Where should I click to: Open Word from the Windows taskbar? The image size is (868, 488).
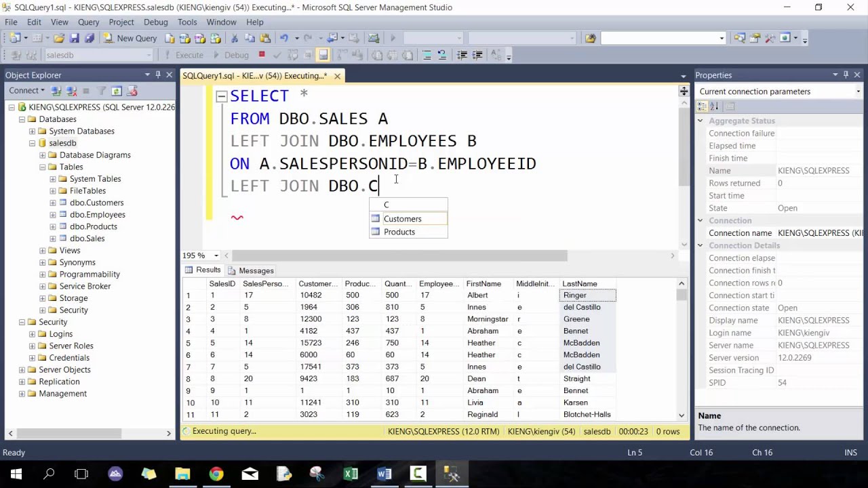[x=384, y=474]
